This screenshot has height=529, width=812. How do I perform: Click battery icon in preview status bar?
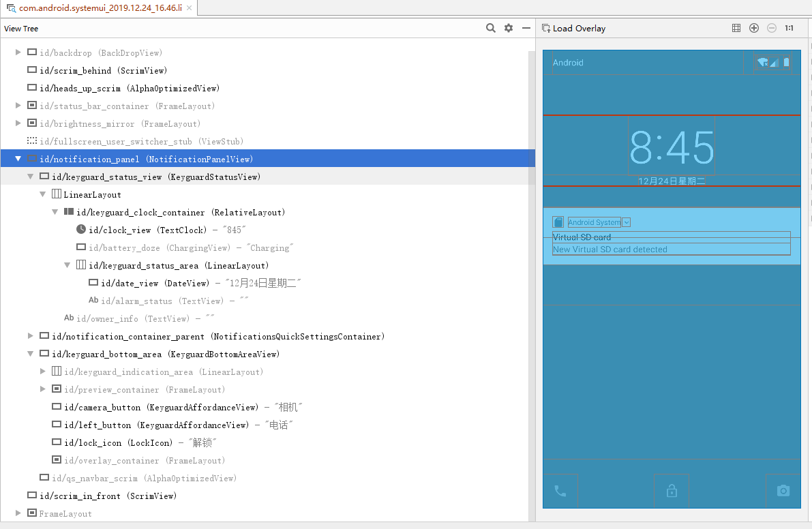click(786, 63)
